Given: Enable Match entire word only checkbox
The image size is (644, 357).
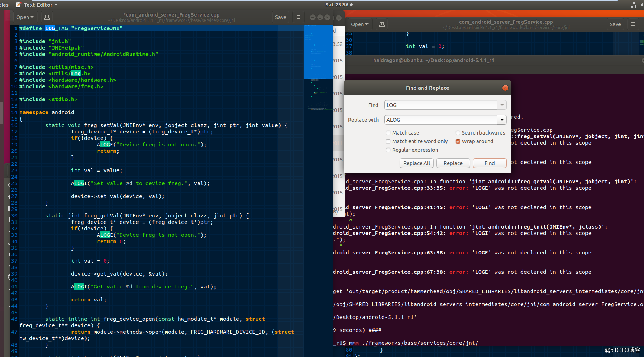Looking at the screenshot, I should click(x=388, y=141).
